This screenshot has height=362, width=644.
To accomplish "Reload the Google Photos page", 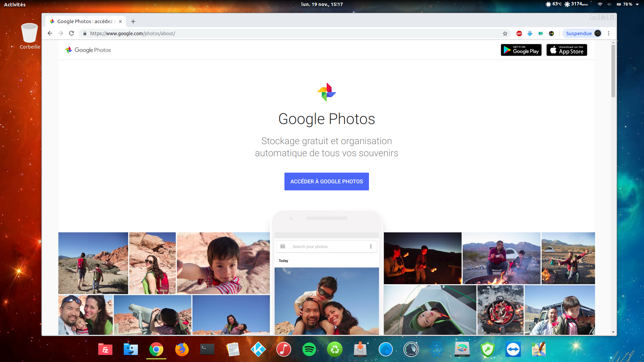I will click(71, 33).
